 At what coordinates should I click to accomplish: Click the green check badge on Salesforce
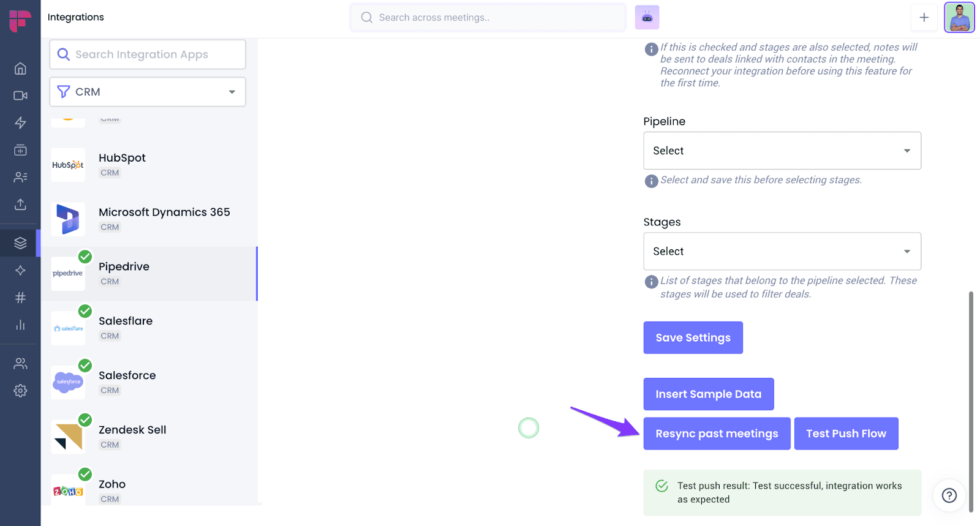tap(85, 366)
